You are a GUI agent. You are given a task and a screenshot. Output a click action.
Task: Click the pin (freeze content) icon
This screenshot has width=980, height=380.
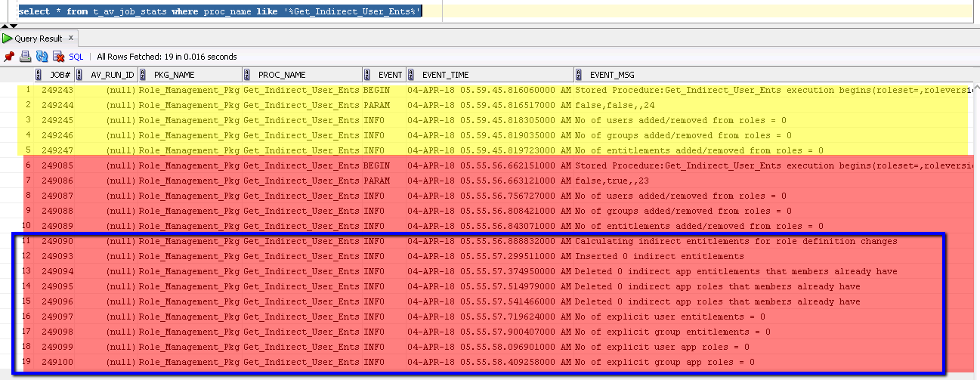point(9,57)
